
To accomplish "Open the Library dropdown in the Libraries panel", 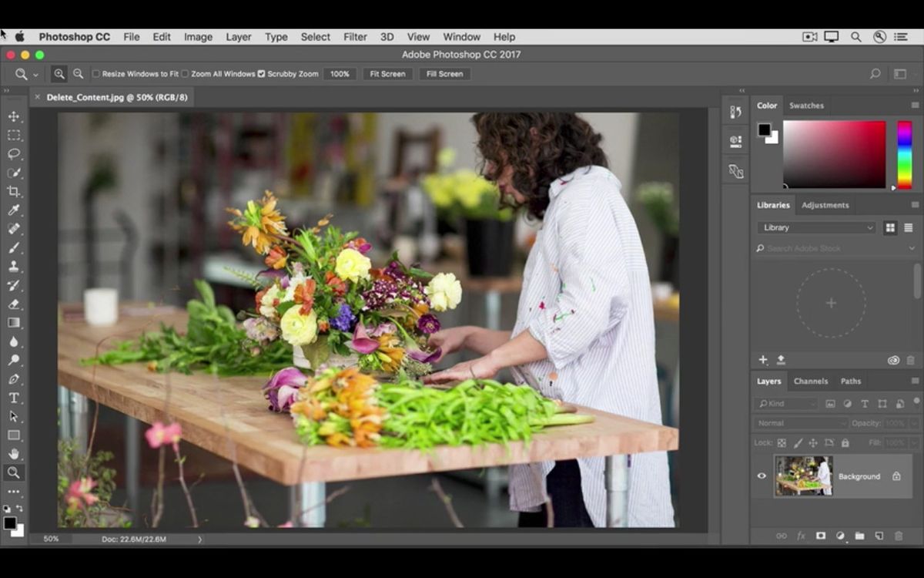I will [x=815, y=227].
